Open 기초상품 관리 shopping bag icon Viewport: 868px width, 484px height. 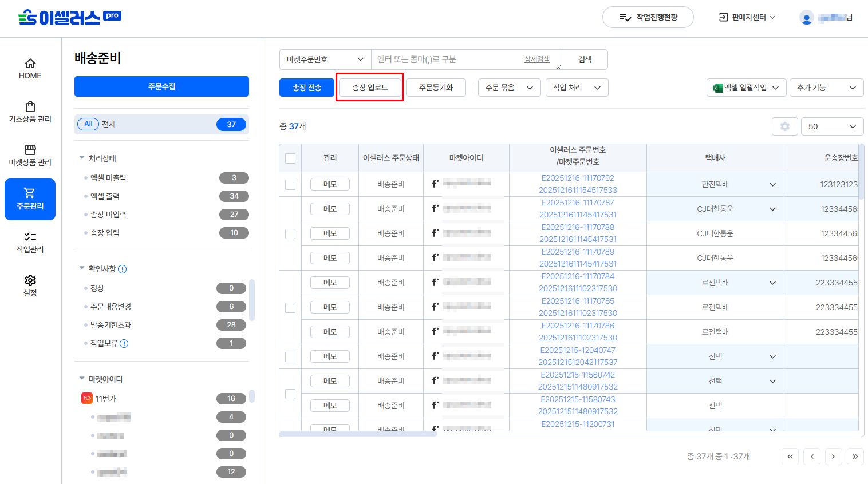pyautogui.click(x=30, y=107)
